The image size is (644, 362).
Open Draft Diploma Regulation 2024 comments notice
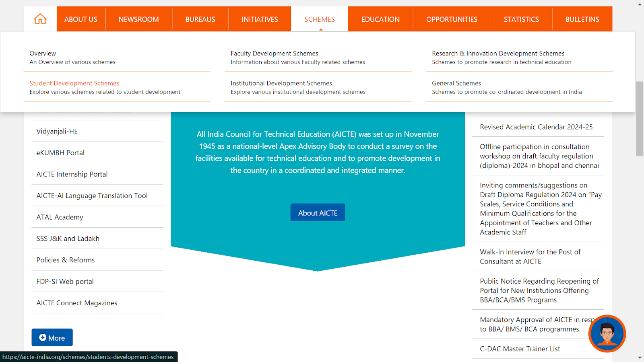tap(541, 209)
